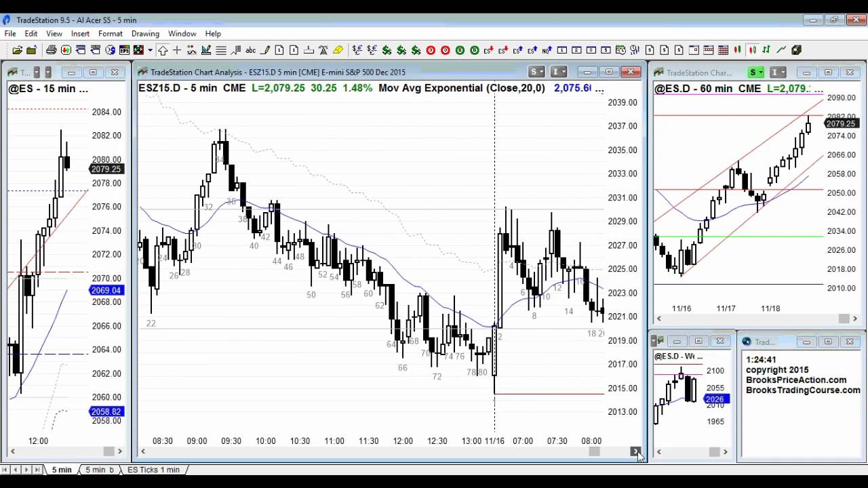Click the globe web browser icon

(x=111, y=50)
